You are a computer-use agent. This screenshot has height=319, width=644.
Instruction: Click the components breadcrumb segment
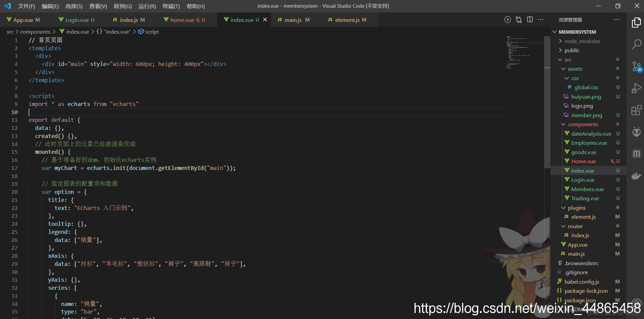click(x=35, y=32)
